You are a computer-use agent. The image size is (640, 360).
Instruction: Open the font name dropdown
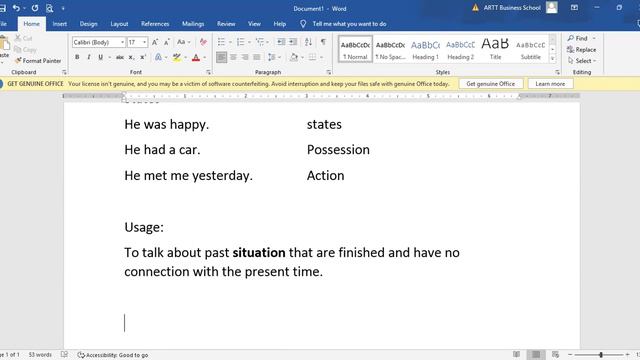pyautogui.click(x=122, y=42)
